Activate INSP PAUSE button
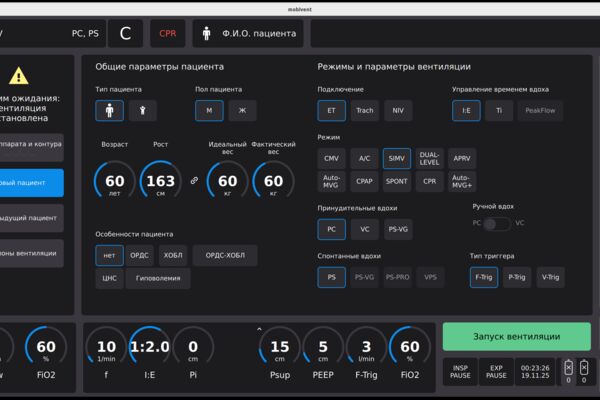 pyautogui.click(x=460, y=372)
